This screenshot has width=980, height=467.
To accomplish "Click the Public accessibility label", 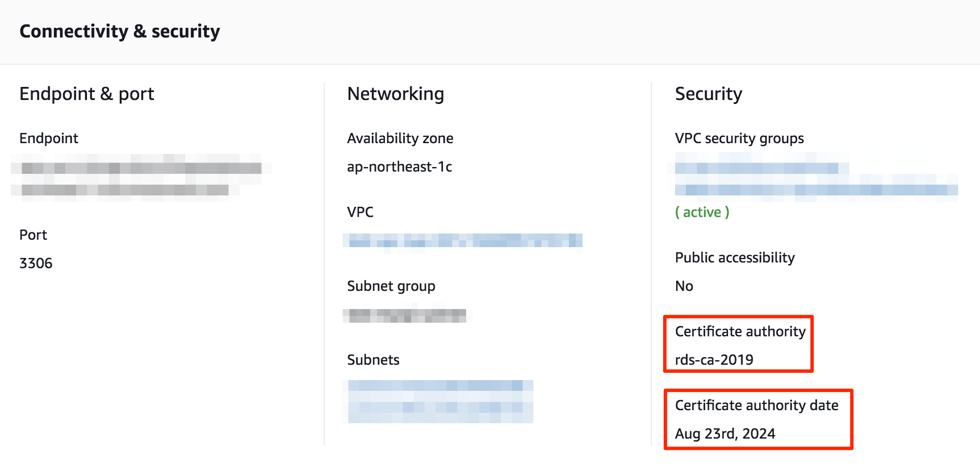I will tap(735, 257).
